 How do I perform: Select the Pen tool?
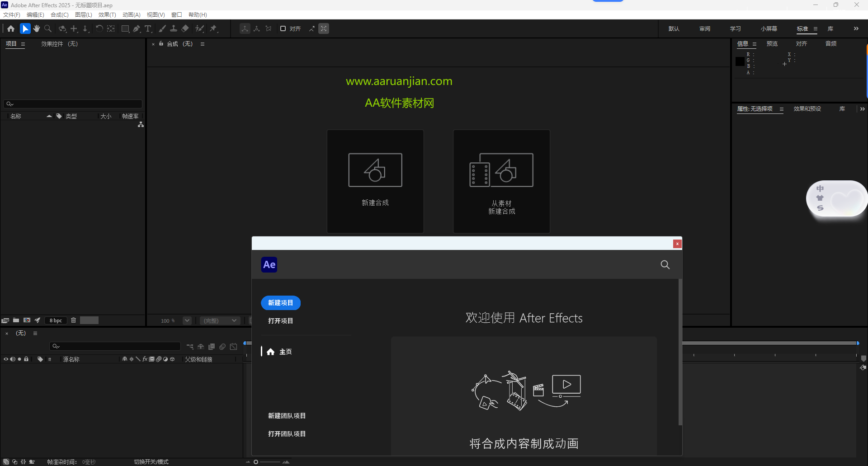[x=137, y=28]
